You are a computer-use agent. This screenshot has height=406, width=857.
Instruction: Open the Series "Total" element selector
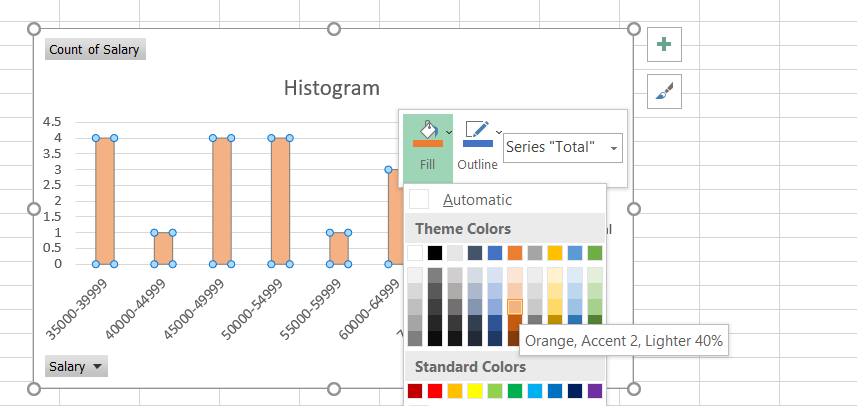563,147
